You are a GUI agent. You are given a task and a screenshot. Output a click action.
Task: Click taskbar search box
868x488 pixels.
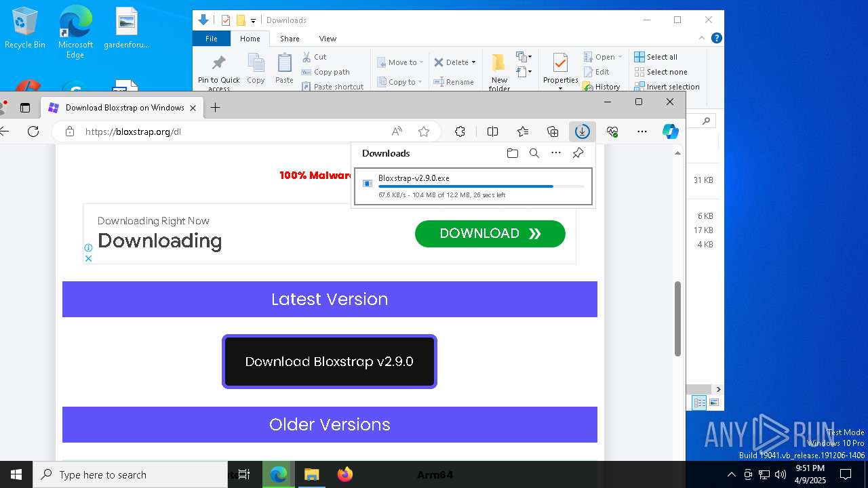point(130,474)
